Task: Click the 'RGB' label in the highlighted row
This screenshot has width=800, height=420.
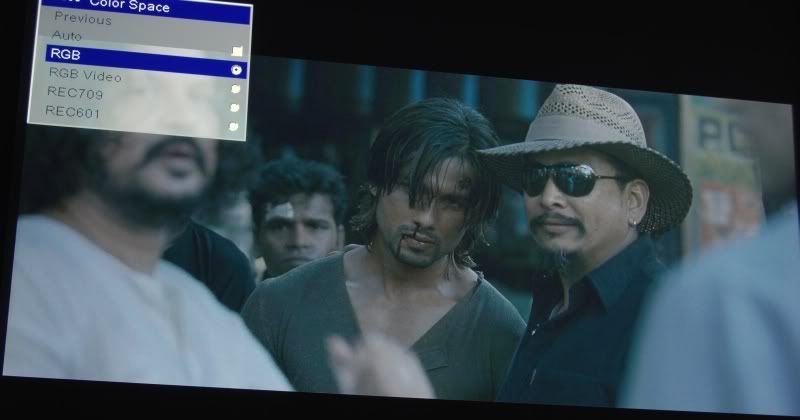Action: [65, 54]
